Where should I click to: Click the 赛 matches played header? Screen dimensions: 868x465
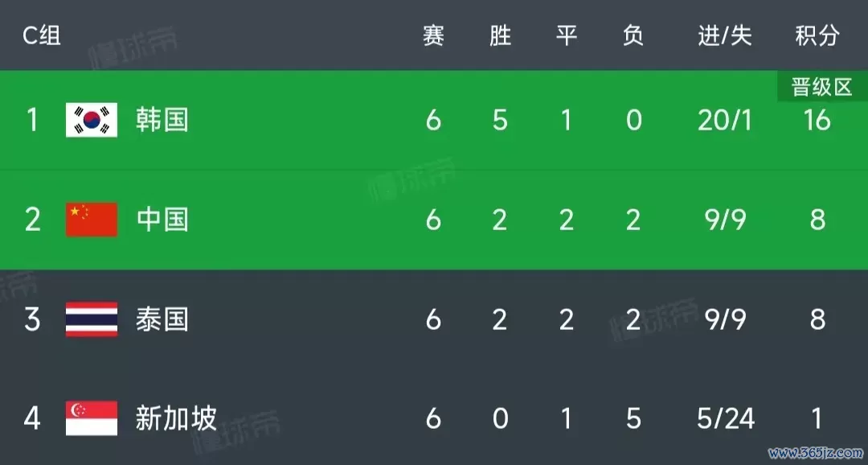pos(433,36)
